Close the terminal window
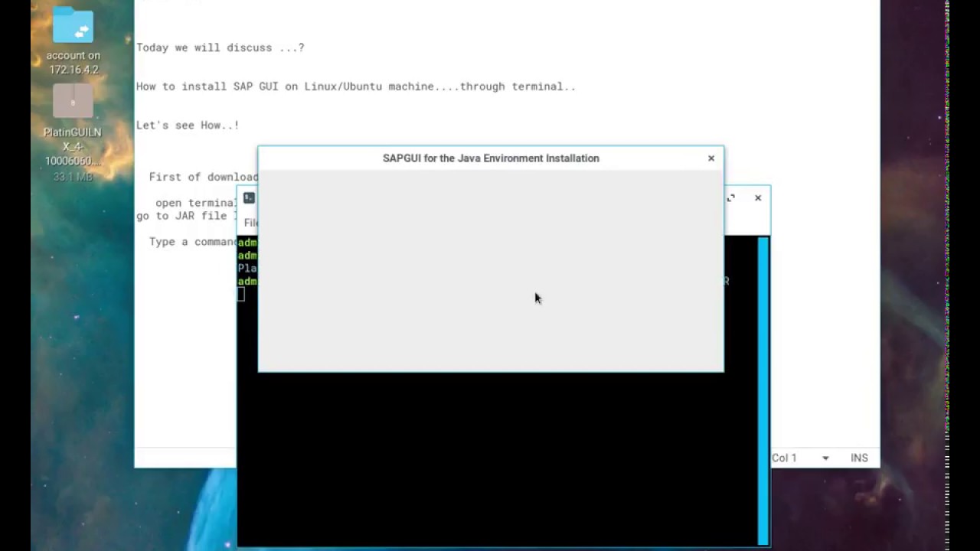Image resolution: width=980 pixels, height=551 pixels. (x=758, y=198)
